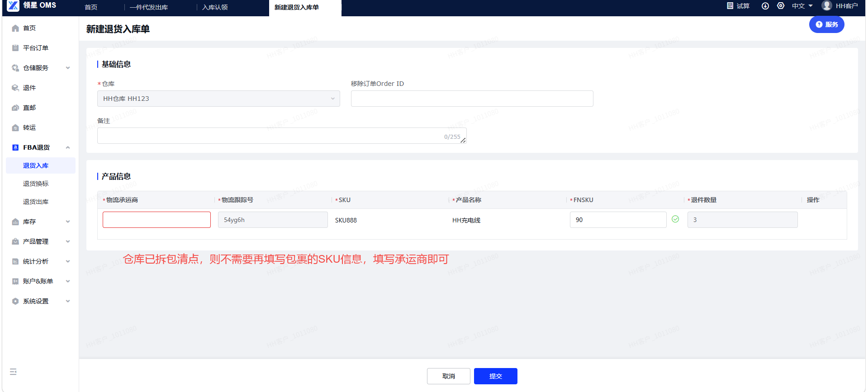The height and width of the screenshot is (392, 868).
Task: Click the green FNSKU validation check icon
Action: [x=675, y=219]
